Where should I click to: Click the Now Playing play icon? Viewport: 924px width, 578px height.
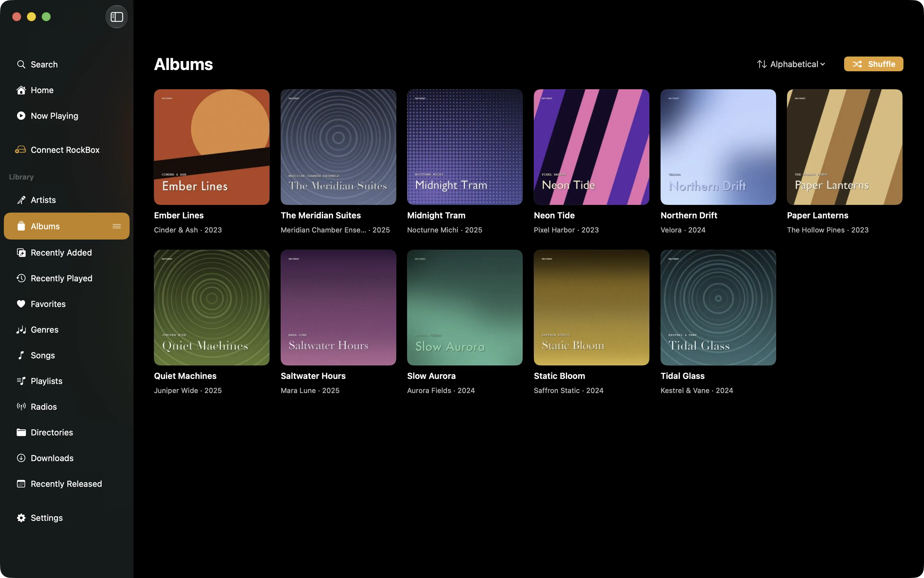pos(21,116)
